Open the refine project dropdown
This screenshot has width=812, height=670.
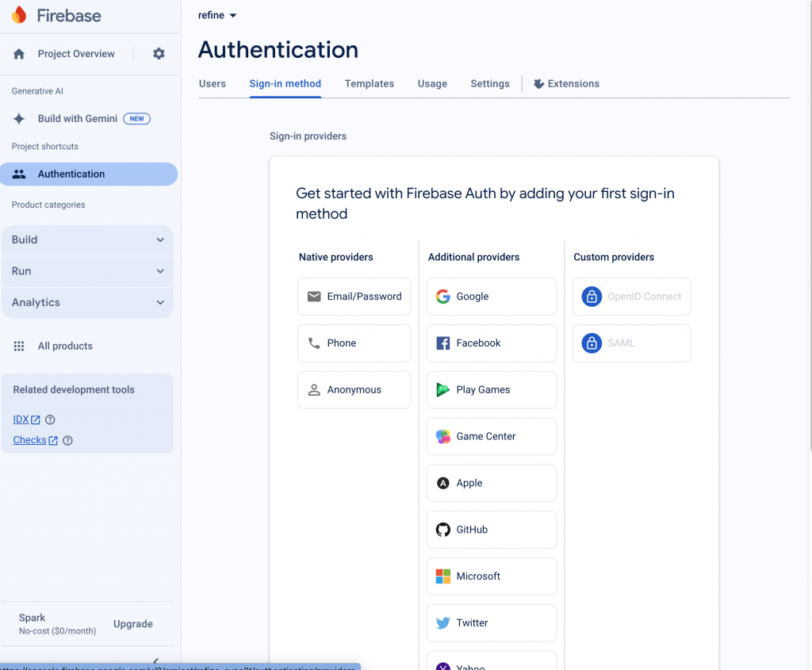[x=217, y=15]
